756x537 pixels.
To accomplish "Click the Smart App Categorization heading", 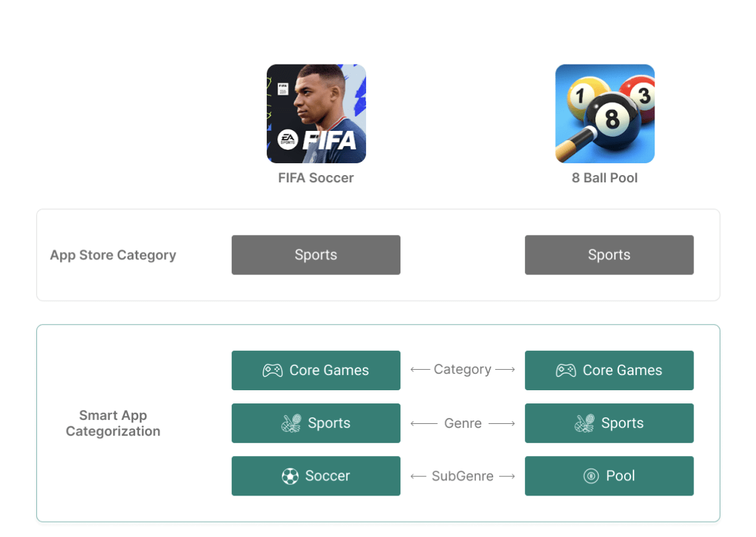I will pyautogui.click(x=113, y=423).
